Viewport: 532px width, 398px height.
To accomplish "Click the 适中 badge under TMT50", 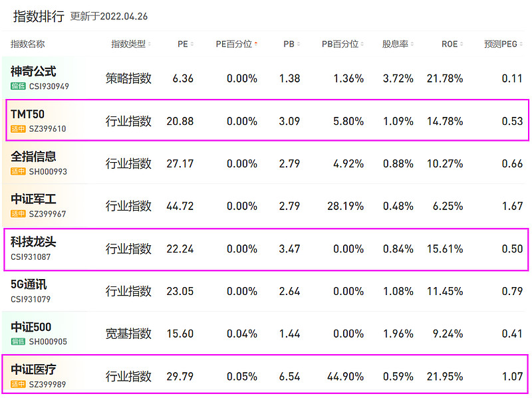I will coord(18,129).
